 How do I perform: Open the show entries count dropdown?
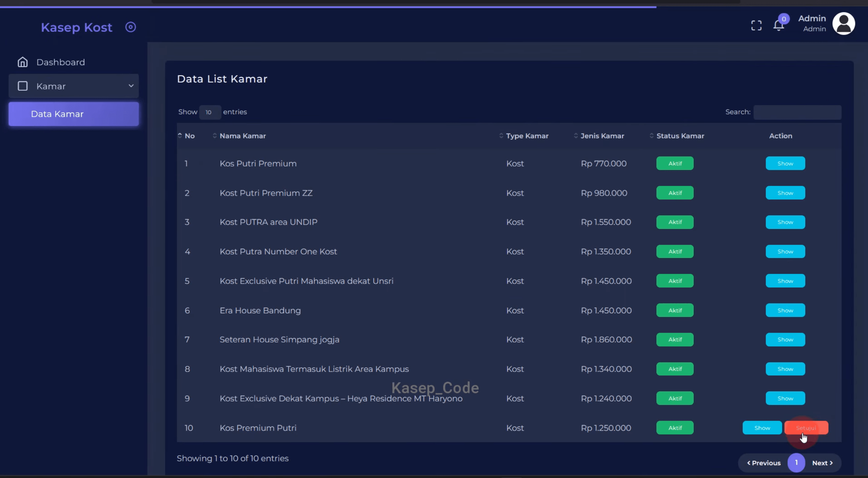[210, 112]
